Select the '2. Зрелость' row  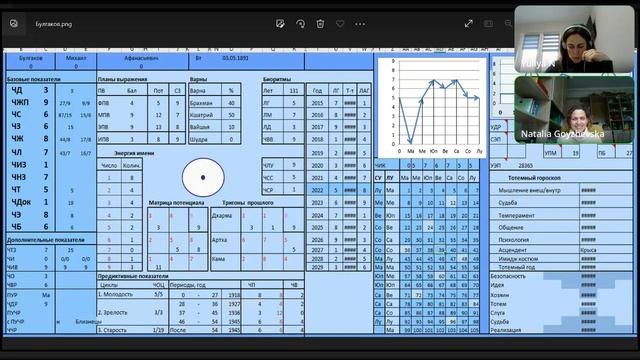200,313
